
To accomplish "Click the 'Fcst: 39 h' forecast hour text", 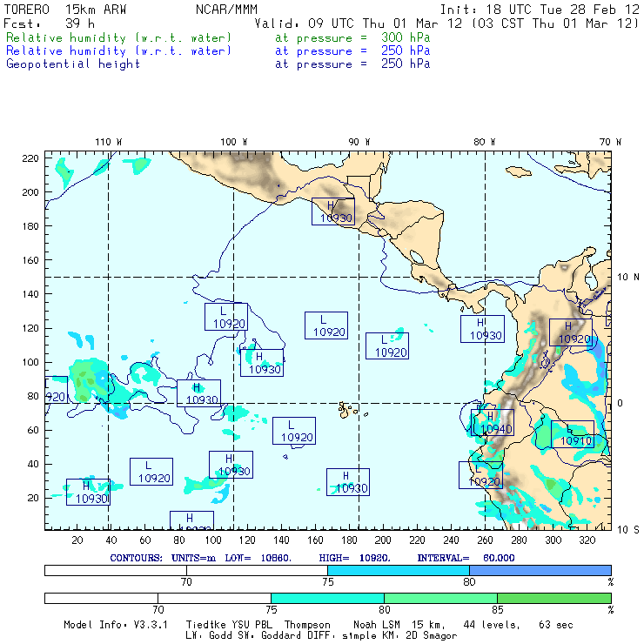I will pyautogui.click(x=49, y=23).
